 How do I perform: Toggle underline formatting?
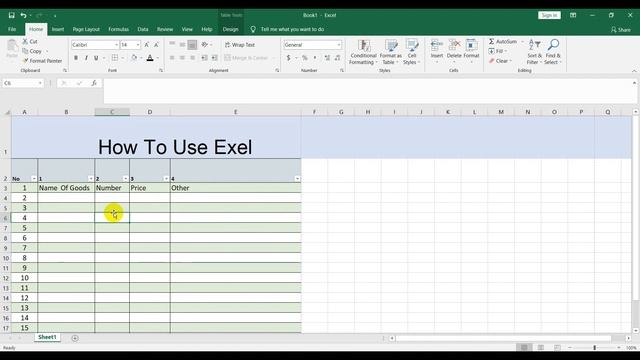click(96, 58)
